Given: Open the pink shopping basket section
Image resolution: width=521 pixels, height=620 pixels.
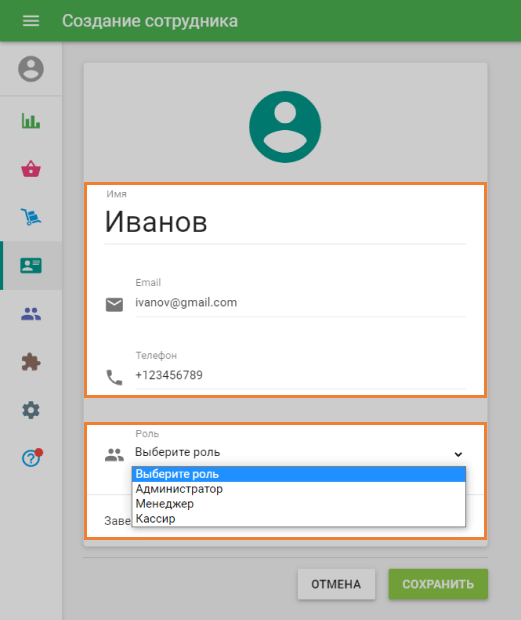Looking at the screenshot, I should click(31, 169).
